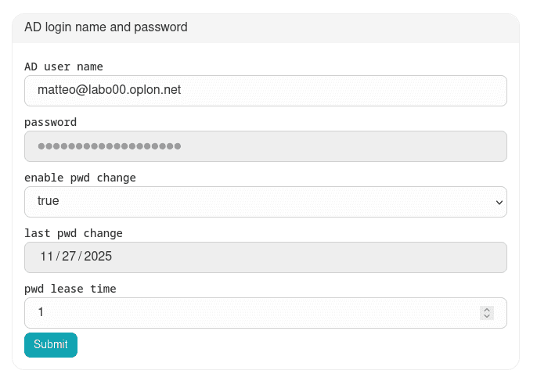Increase pwd lease time with up arrow
Viewport: 537px width, 392px height.
(487, 309)
